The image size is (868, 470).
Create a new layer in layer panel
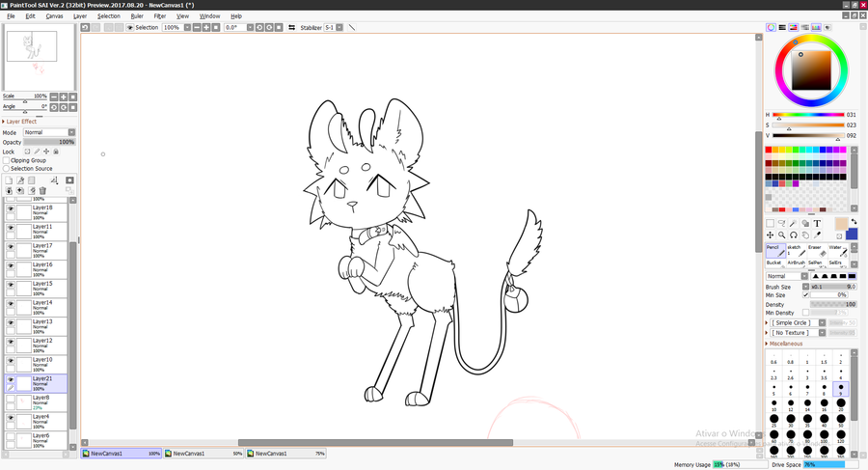9,180
